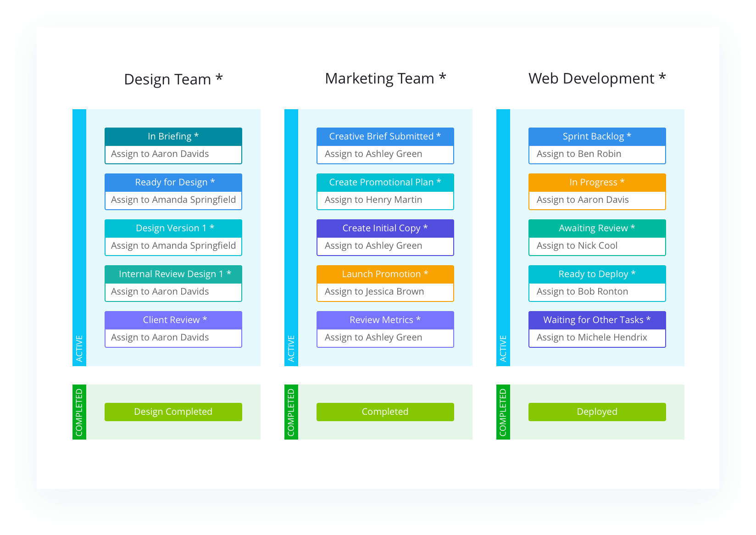The image size is (756, 535).
Task: Select the In Briefing status header
Action: coord(173,136)
